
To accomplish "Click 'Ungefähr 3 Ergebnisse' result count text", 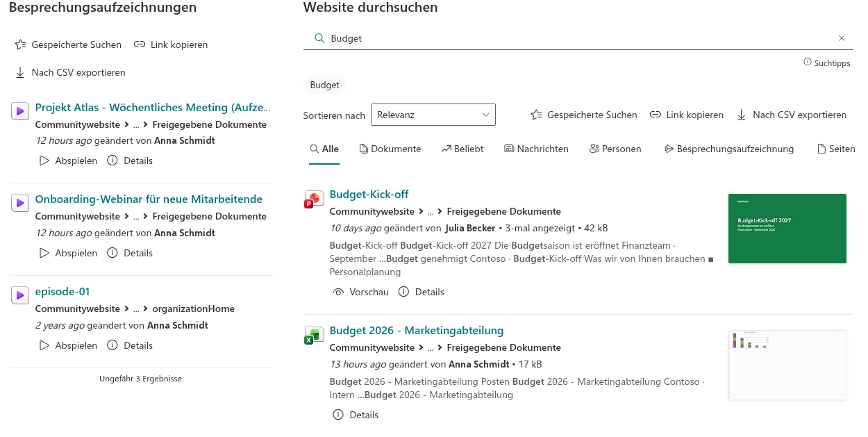I will coord(141,379).
